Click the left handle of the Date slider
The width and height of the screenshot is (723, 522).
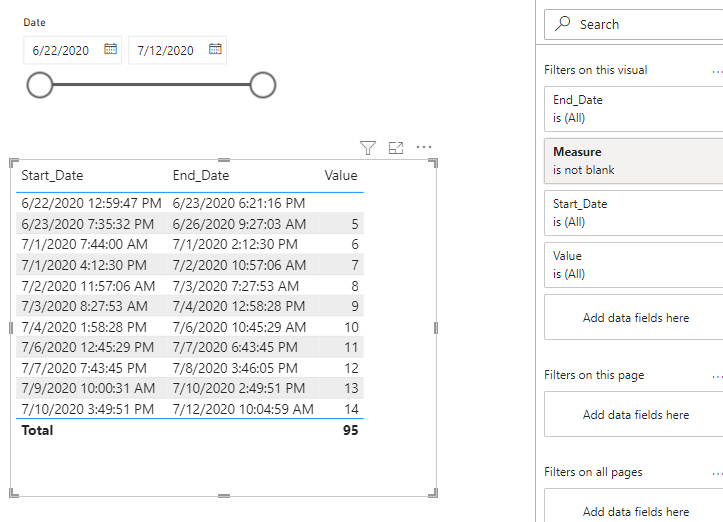tap(40, 85)
